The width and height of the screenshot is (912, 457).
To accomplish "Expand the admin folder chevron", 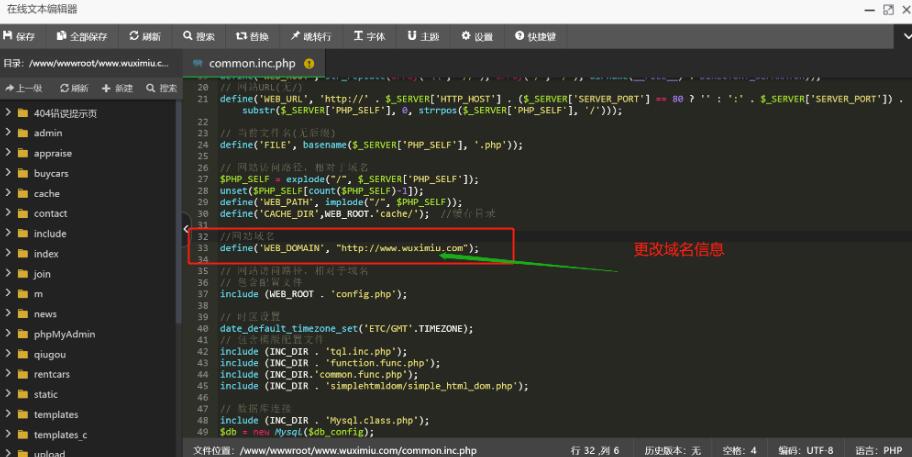I will click(x=8, y=133).
